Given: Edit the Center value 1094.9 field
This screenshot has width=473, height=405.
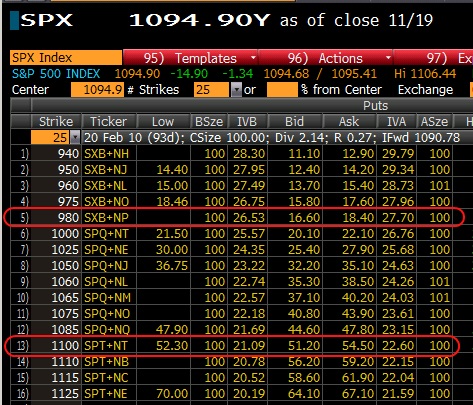Looking at the screenshot, I should pos(97,90).
